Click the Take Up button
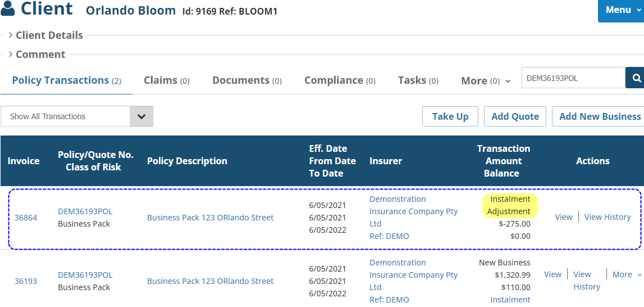Viewport: 644px width, 307px height. tap(450, 116)
